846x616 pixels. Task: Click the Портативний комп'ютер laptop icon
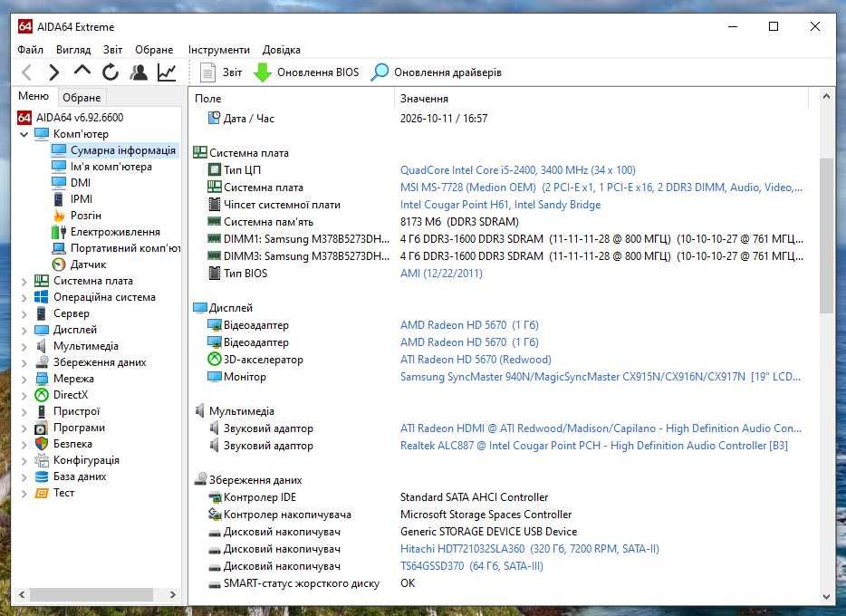pyautogui.click(x=59, y=248)
